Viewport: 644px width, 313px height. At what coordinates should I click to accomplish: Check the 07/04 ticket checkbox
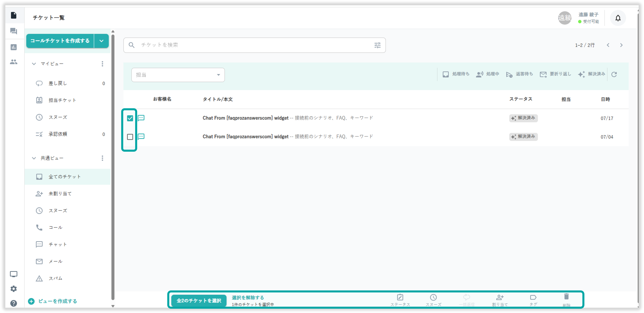click(130, 137)
